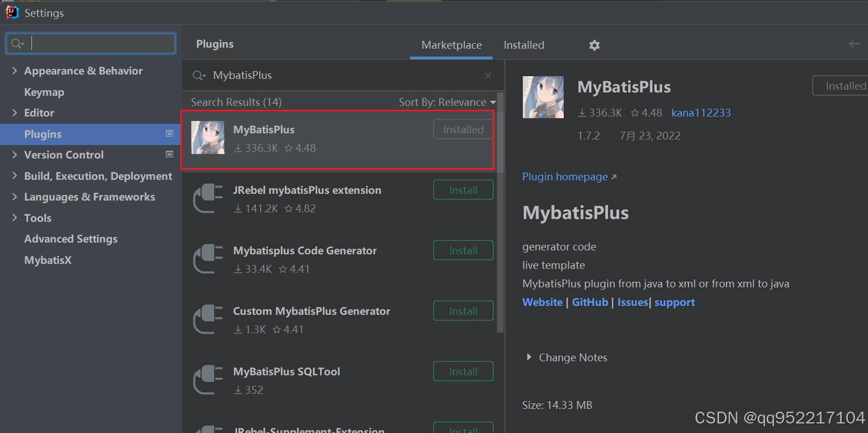The image size is (868, 433).
Task: Click the IntelliJ logo in the Settings title bar
Action: (12, 12)
